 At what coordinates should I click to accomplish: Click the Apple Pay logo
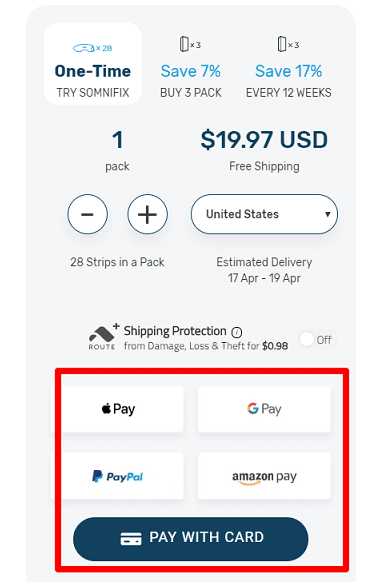[118, 409]
